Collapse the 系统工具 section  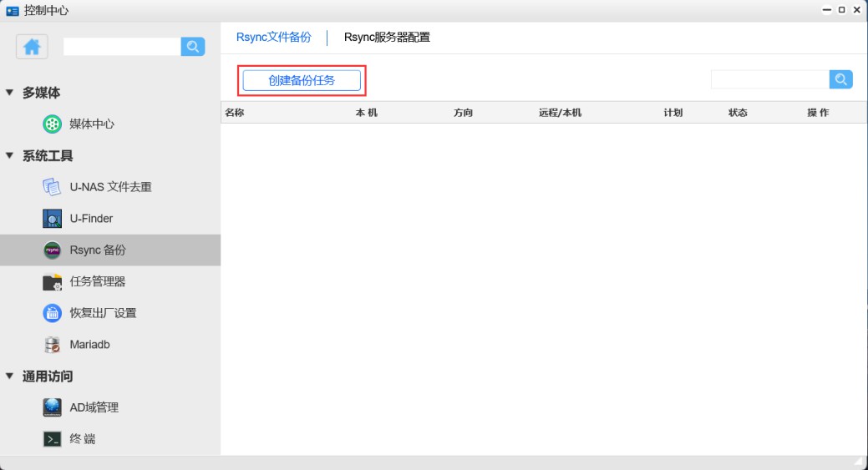point(10,156)
